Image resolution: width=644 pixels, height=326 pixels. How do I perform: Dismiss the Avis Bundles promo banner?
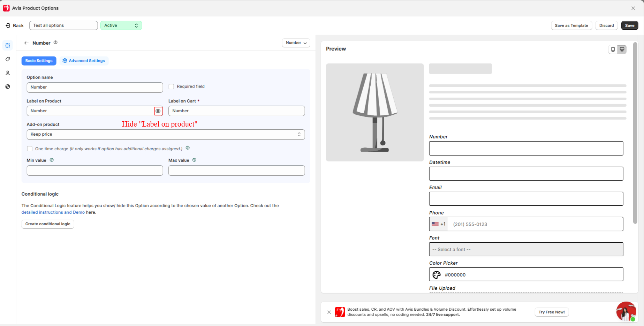point(329,312)
